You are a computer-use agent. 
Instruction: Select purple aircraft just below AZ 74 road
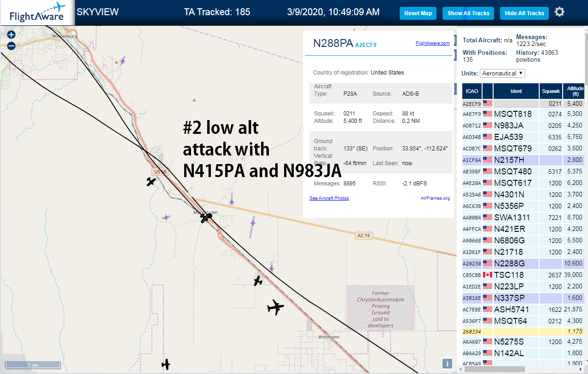point(253,223)
